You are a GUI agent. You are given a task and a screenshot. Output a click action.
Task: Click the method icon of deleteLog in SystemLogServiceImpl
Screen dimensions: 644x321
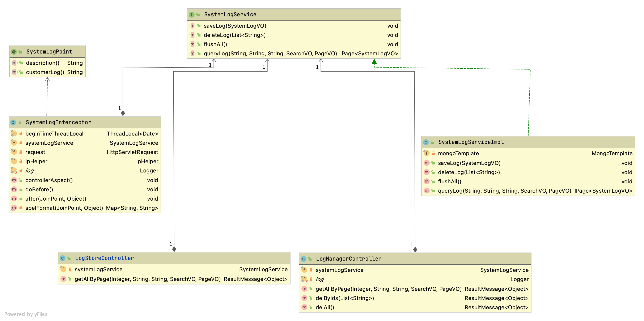(427, 172)
